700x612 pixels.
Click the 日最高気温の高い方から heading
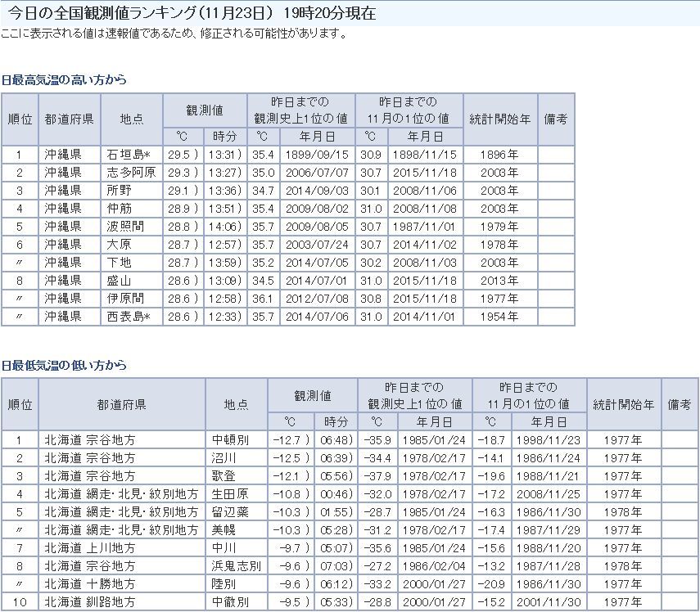pos(64,80)
